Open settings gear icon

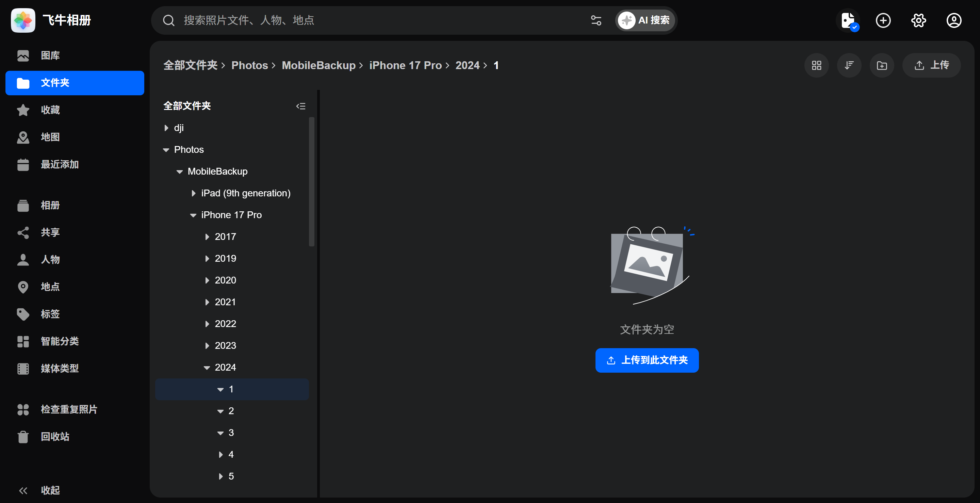click(918, 20)
